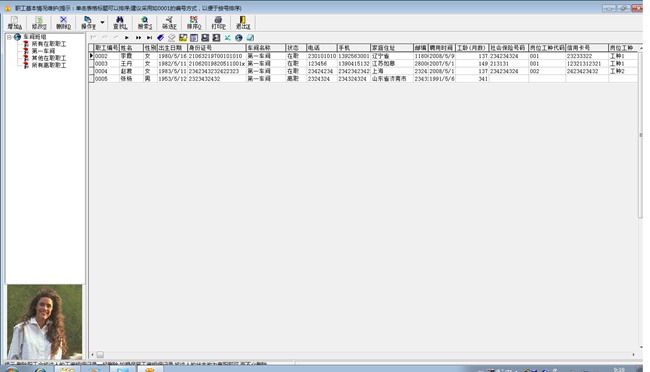Select row marker for employee 0003
Image resolution: width=650 pixels, height=372 pixels.
(x=91, y=63)
